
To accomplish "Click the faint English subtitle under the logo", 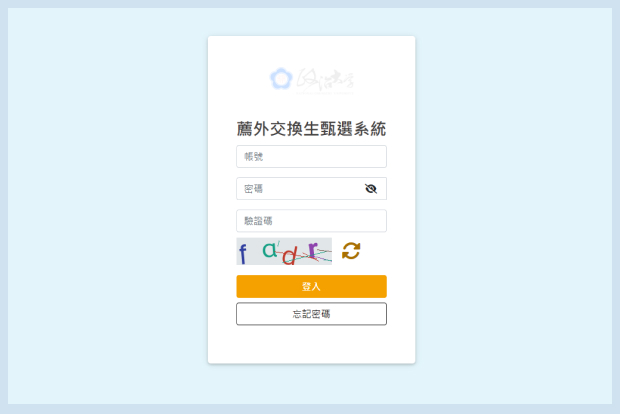I will point(325,93).
